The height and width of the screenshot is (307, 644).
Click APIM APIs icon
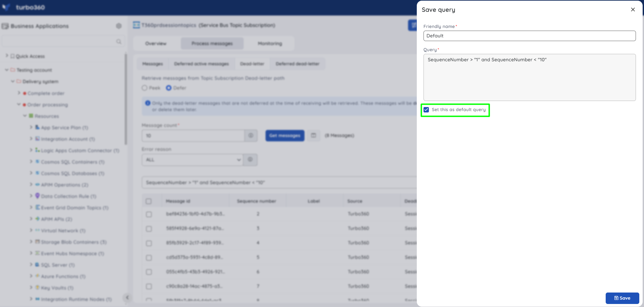(x=38, y=219)
